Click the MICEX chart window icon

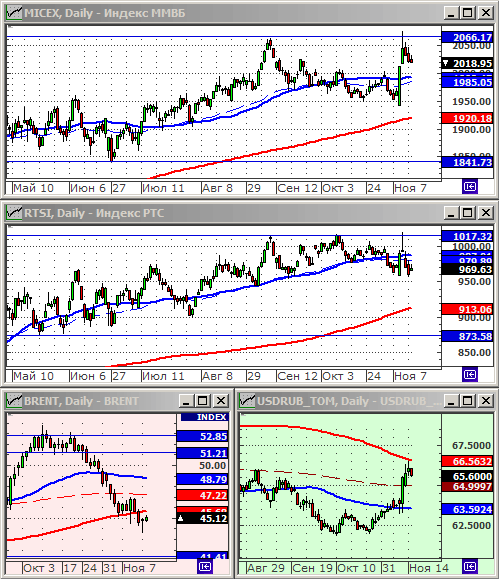tap(14, 13)
